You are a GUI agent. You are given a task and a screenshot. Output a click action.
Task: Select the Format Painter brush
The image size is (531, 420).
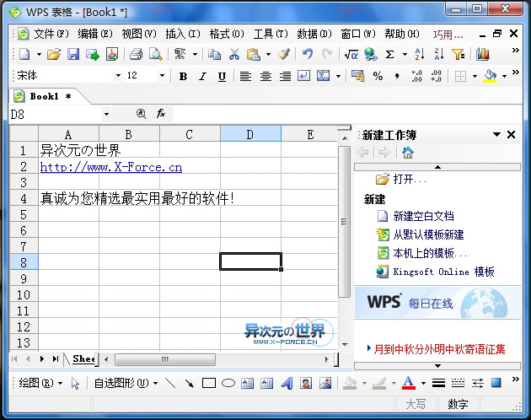point(284,54)
